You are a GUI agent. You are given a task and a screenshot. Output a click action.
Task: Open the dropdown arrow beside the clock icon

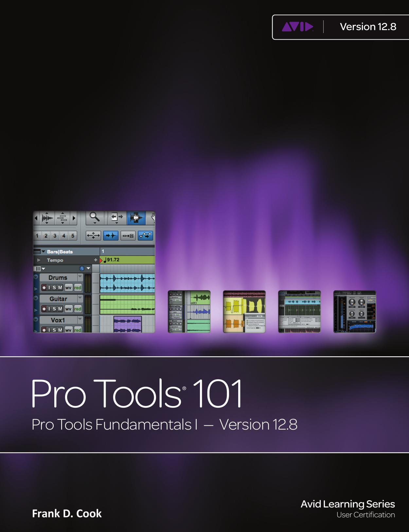[x=88, y=269]
